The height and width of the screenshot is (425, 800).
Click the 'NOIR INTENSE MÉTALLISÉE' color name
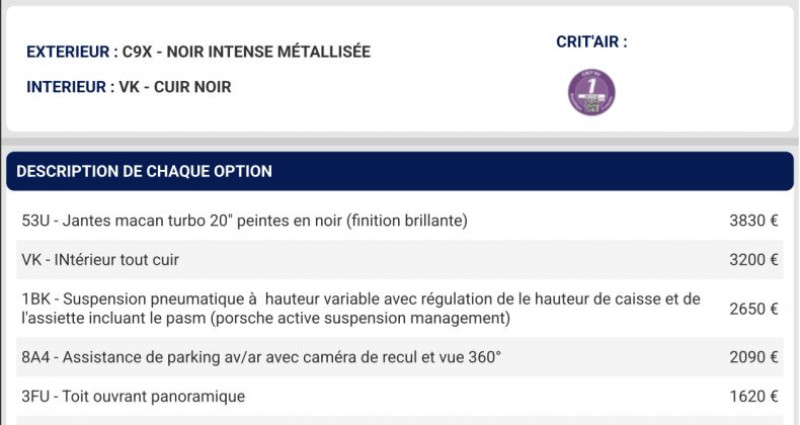coord(268,52)
